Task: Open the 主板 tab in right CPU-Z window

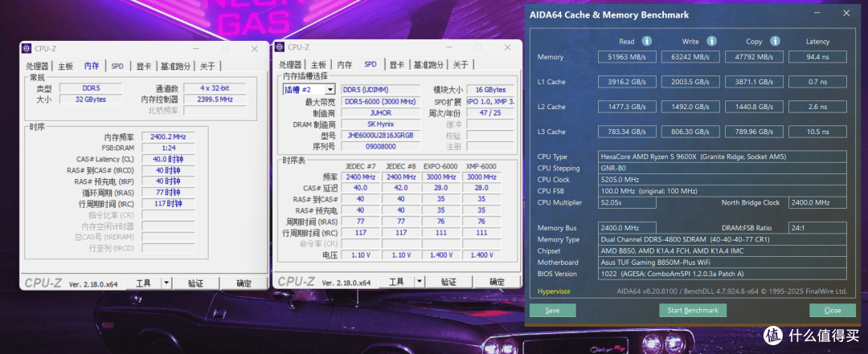Action: (318, 65)
